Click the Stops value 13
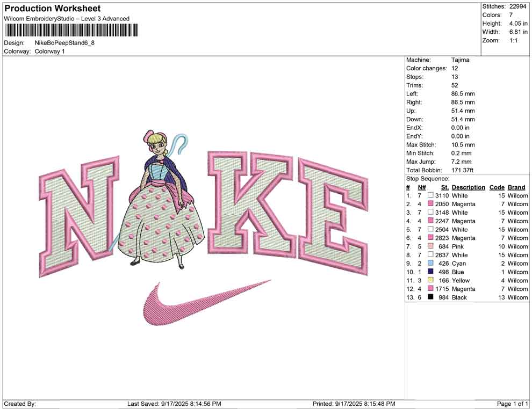This screenshot has width=532, height=409. click(x=455, y=77)
